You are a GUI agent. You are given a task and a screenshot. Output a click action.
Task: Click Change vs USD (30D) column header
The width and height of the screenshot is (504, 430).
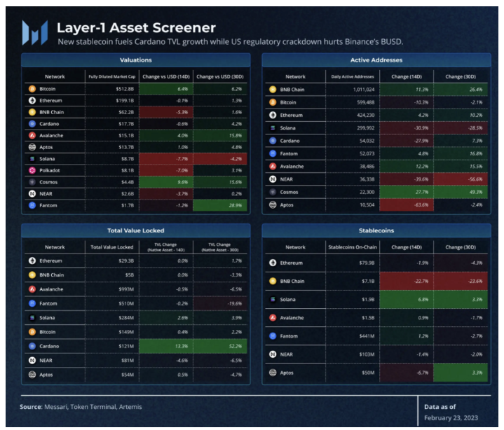(x=220, y=77)
